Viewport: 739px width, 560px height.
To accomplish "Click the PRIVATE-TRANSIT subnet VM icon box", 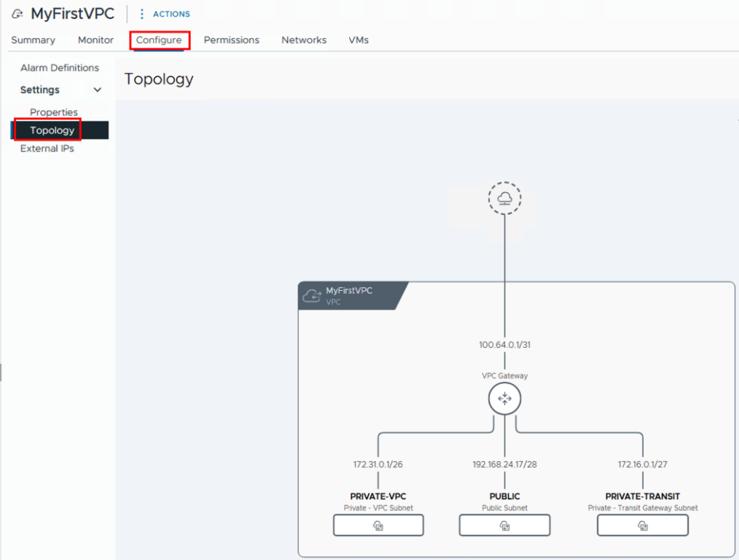I will (x=642, y=526).
